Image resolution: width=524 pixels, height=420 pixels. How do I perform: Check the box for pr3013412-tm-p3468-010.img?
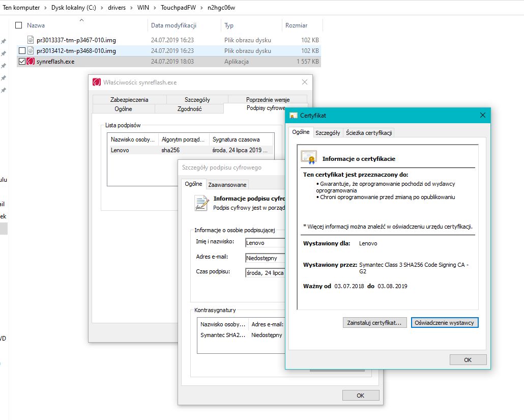22,51
